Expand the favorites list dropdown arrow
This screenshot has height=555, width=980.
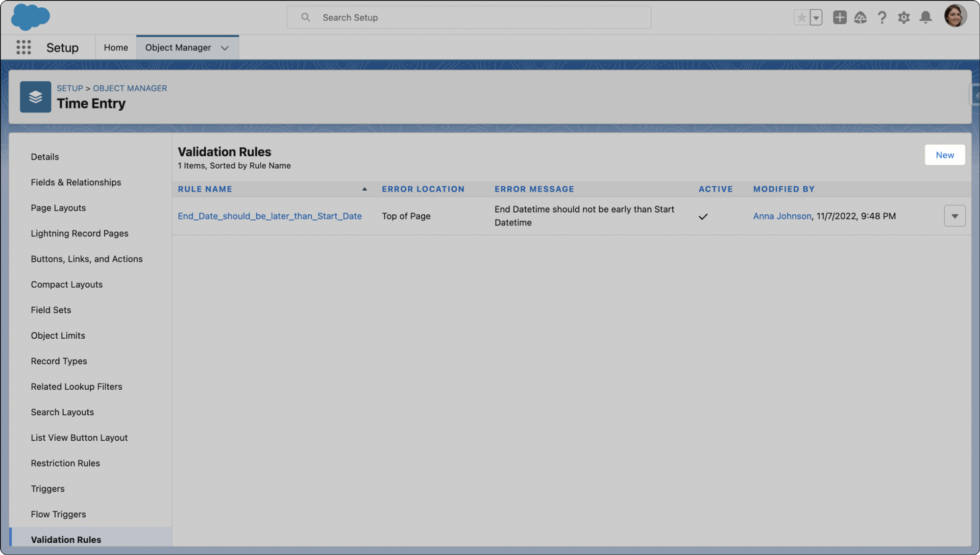point(816,18)
